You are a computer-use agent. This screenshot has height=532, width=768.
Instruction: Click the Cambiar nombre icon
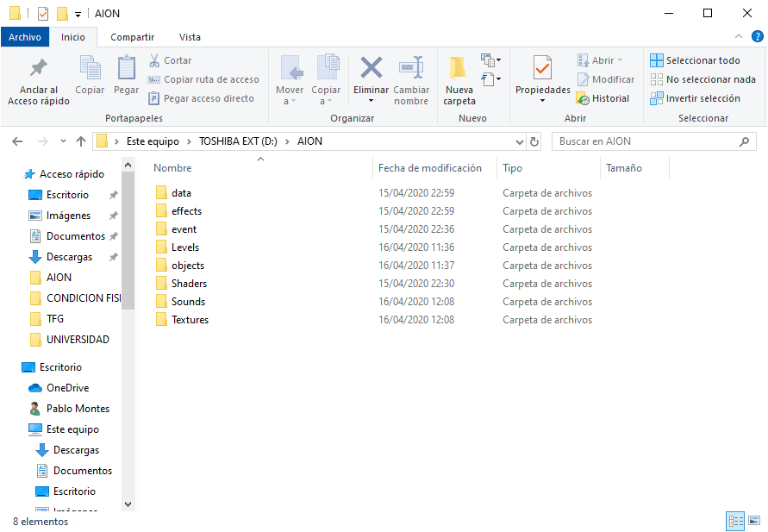(x=411, y=69)
